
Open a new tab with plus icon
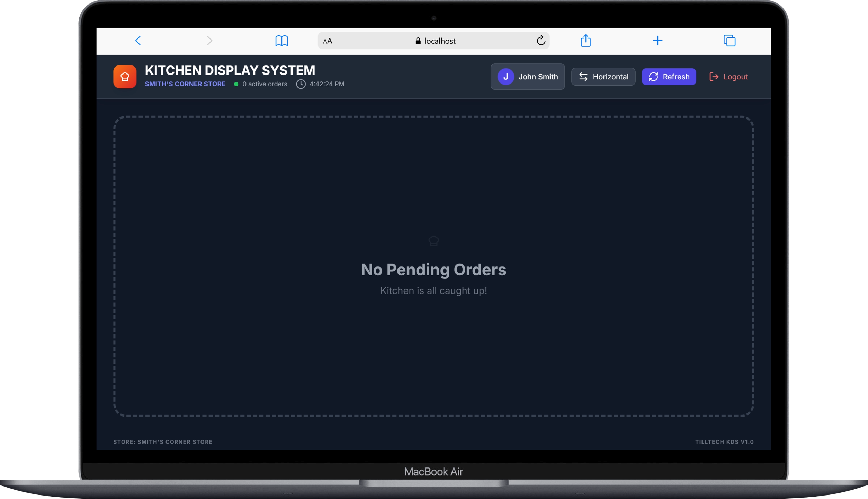[657, 41]
